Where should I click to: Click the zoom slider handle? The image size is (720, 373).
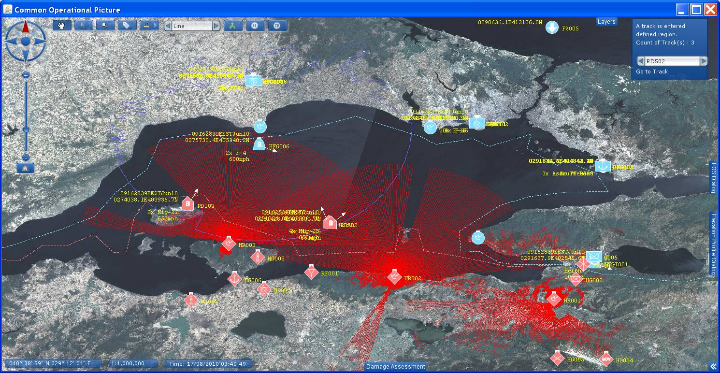pos(26,130)
